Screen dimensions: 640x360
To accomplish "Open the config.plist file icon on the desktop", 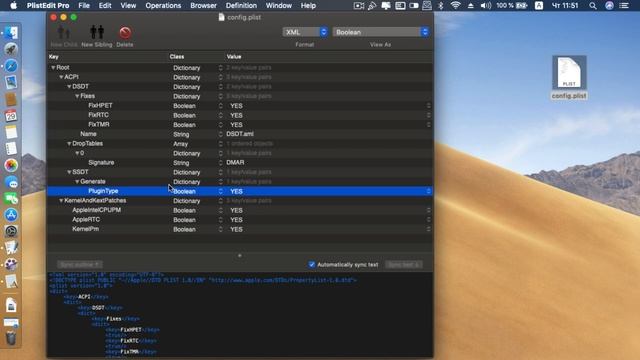I will 569,73.
